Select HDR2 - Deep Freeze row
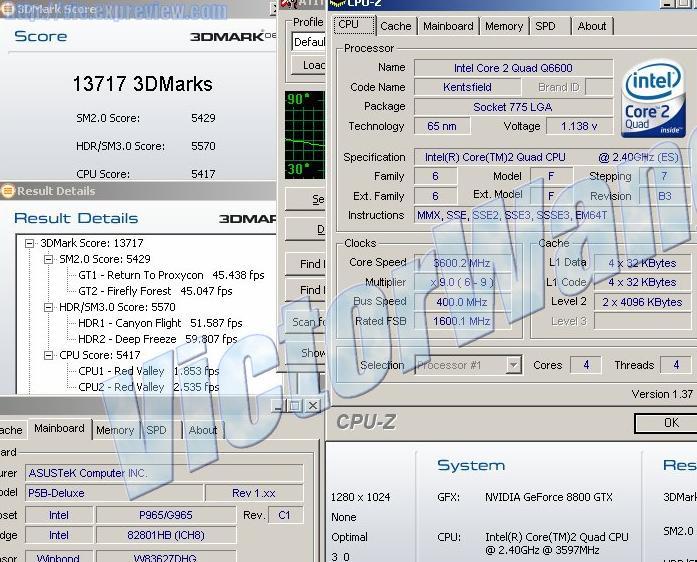This screenshot has width=697, height=562. pos(158,339)
